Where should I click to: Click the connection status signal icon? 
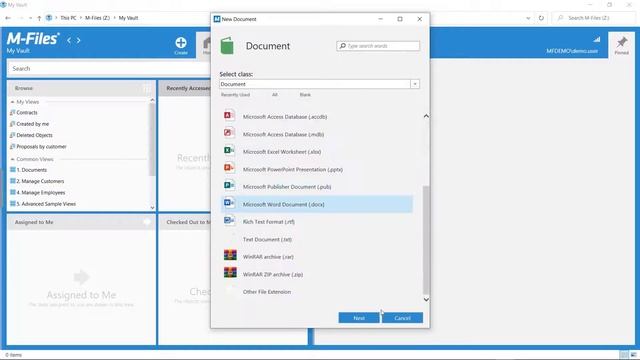tap(597, 40)
